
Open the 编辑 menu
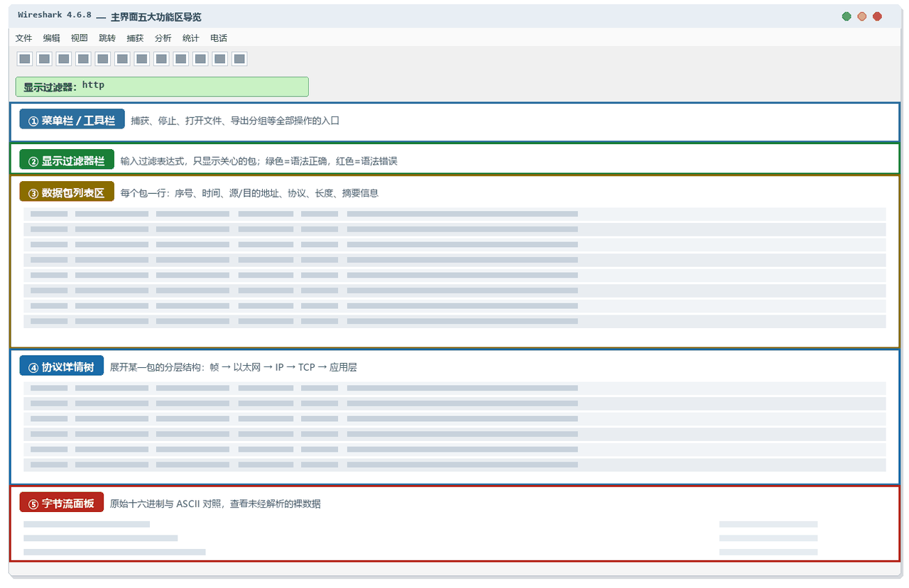[x=52, y=38]
